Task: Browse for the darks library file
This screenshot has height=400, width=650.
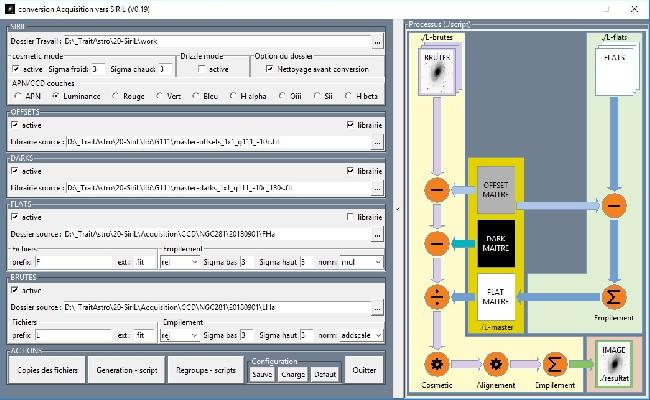Action: (x=377, y=188)
